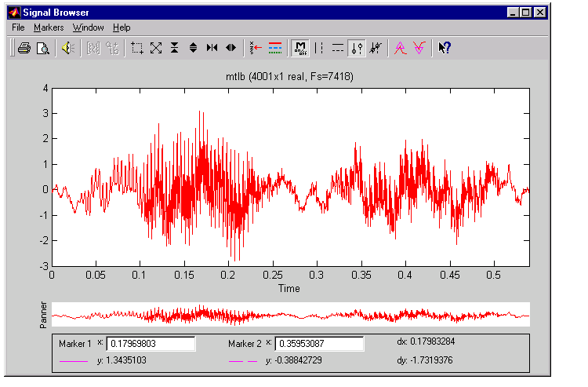Open Print Preview from toolbar
This screenshot has width=588, height=387.
(x=42, y=48)
